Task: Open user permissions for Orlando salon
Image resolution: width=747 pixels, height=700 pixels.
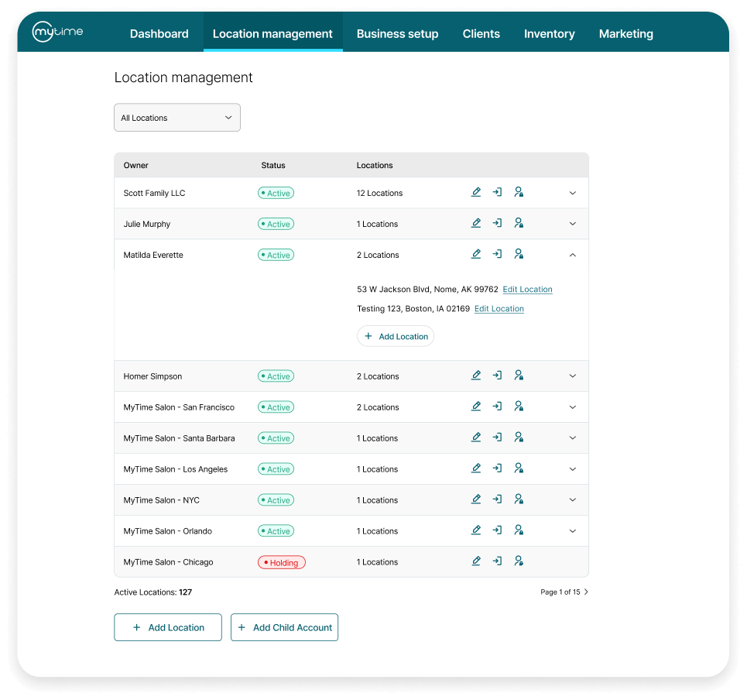Action: point(519,530)
